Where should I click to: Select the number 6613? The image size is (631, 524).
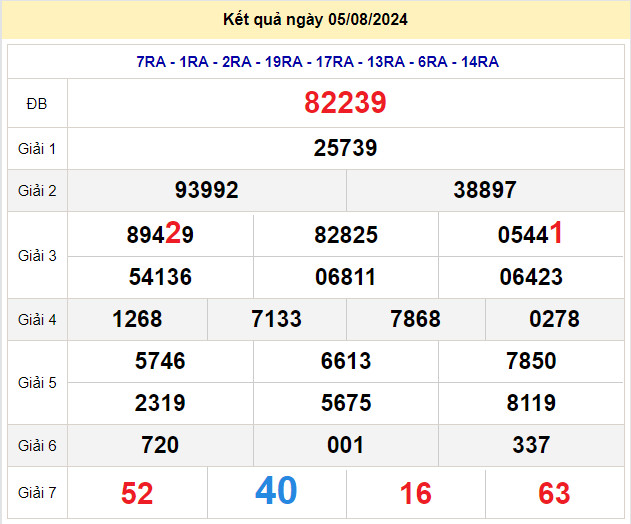click(x=346, y=361)
